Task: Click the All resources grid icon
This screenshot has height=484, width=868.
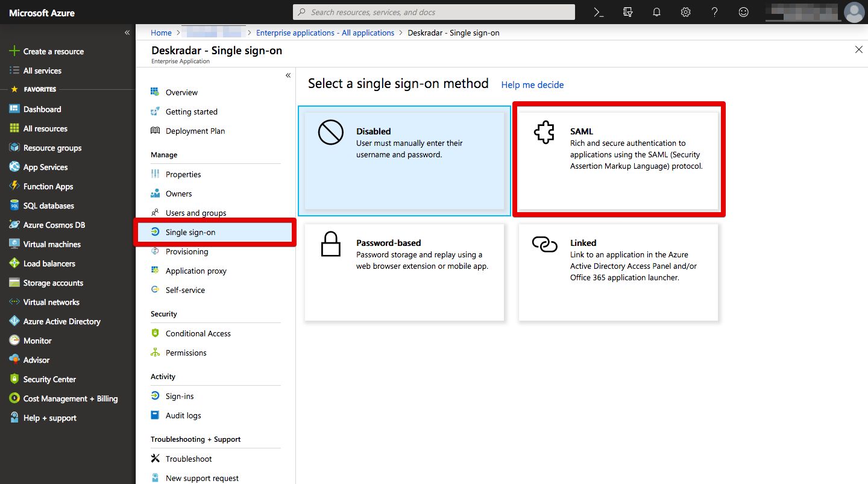Action: tap(14, 128)
